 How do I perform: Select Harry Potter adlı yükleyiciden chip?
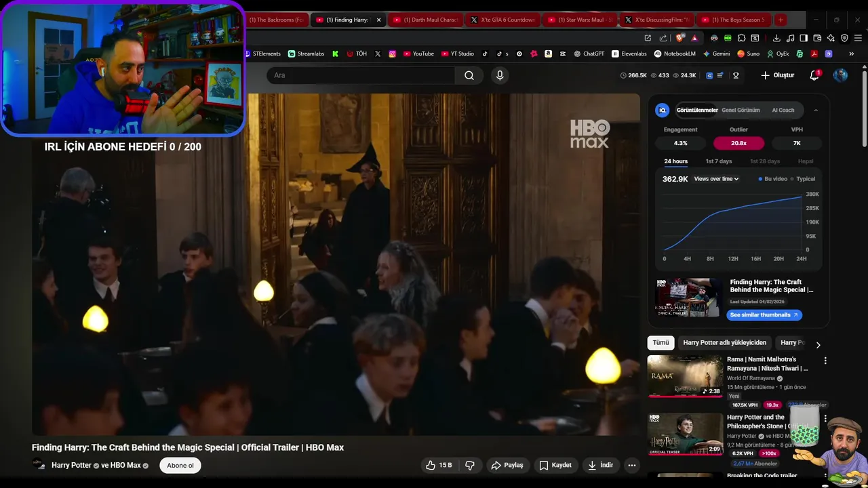click(x=724, y=342)
